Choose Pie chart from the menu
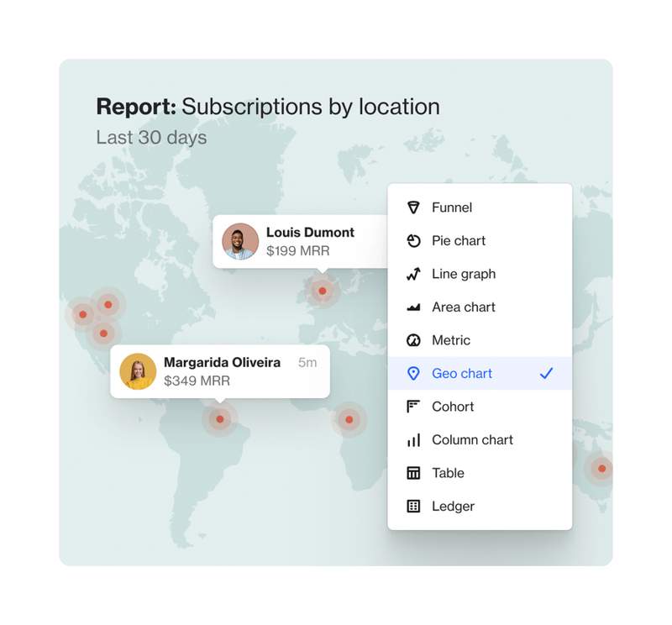This screenshot has width=672, height=625. (457, 241)
